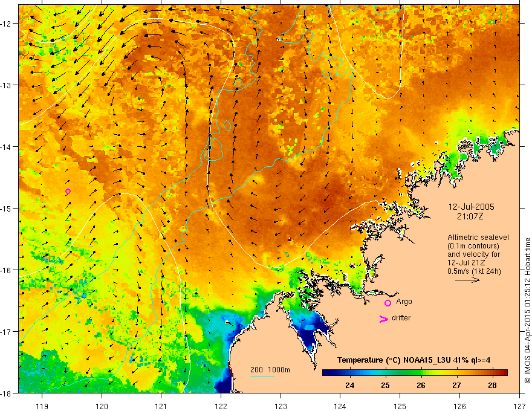Image resolution: width=532 pixels, height=411 pixels.
Task: Click the 27 label on temperature scale
Action: [x=456, y=385]
